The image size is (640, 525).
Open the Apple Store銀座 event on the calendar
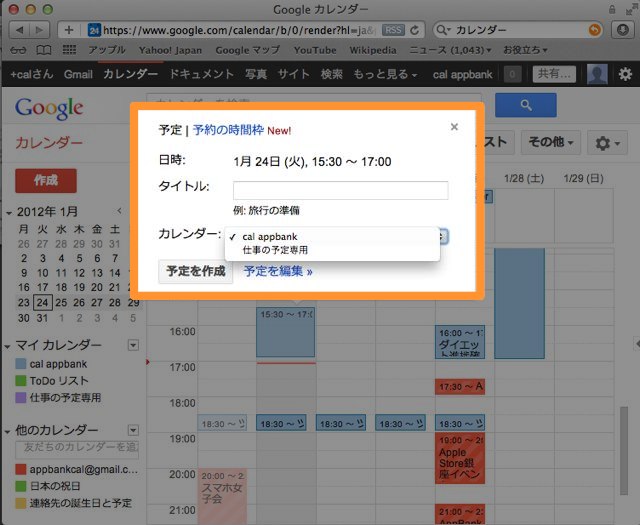460,458
